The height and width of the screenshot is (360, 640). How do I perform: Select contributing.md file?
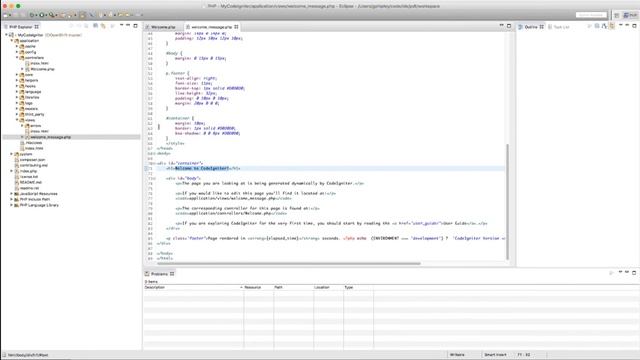pos(33,166)
